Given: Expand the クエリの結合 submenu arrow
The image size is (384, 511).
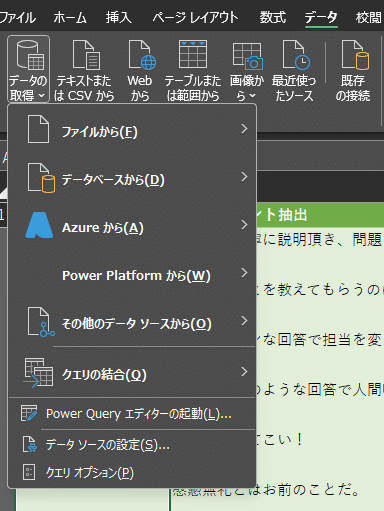Looking at the screenshot, I should coord(244,371).
